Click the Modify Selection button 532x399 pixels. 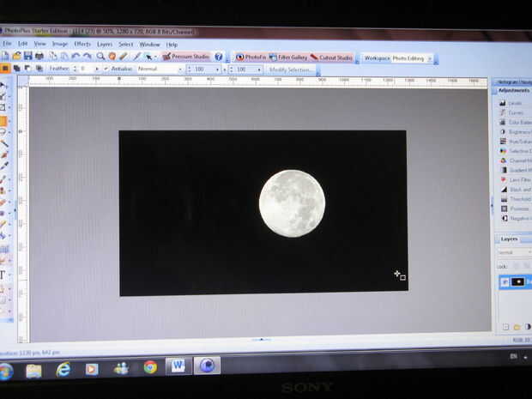pyautogui.click(x=290, y=70)
